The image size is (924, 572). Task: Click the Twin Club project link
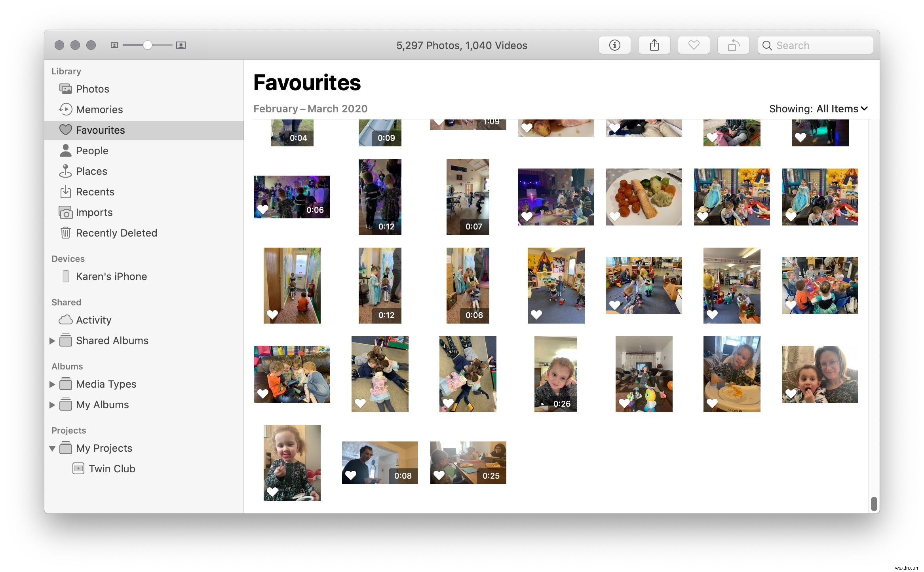coord(112,468)
